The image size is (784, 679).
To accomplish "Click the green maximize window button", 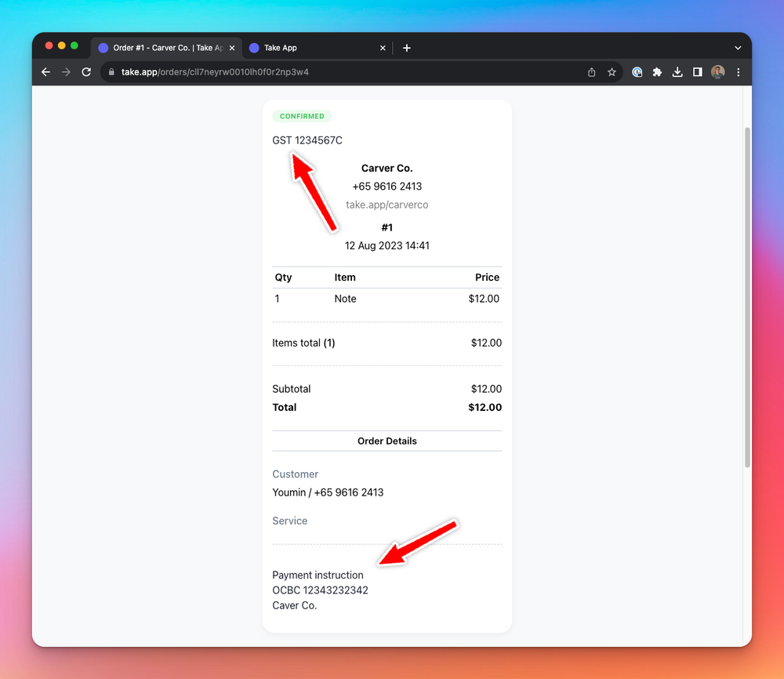I will click(74, 45).
